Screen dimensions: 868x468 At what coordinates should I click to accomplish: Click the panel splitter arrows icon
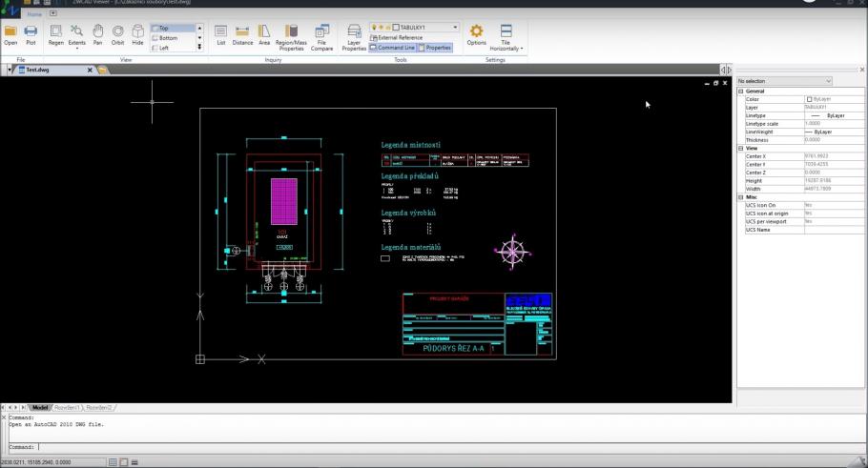point(726,70)
